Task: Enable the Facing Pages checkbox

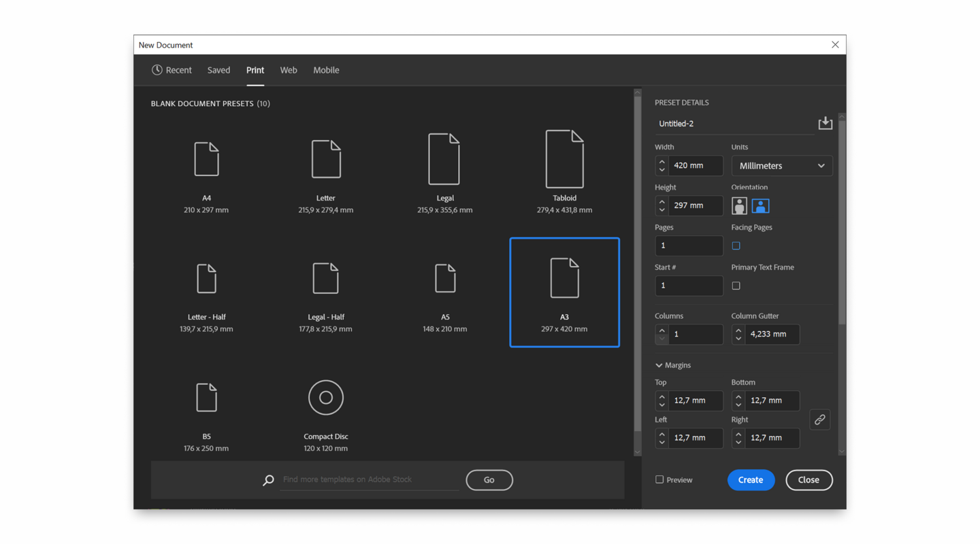Action: [736, 245]
